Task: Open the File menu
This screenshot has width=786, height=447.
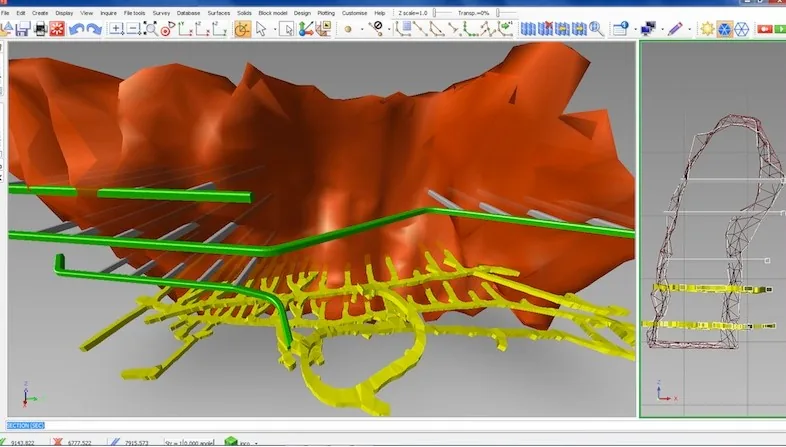Action: point(6,13)
